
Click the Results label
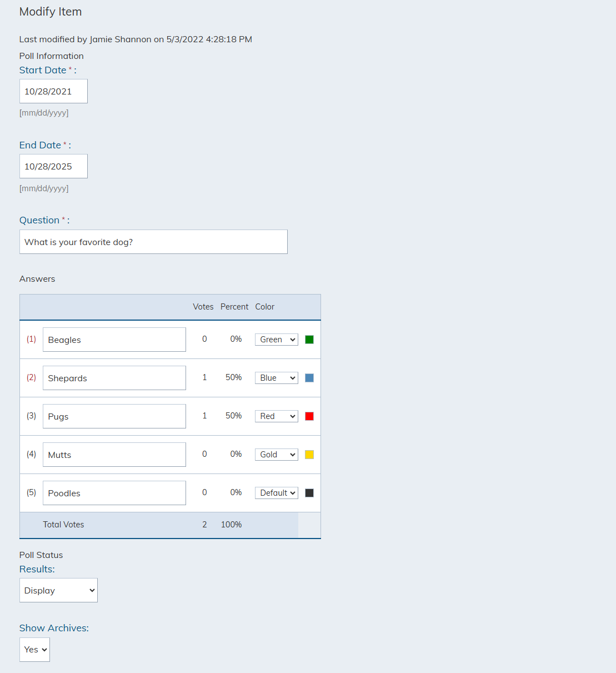click(x=37, y=569)
